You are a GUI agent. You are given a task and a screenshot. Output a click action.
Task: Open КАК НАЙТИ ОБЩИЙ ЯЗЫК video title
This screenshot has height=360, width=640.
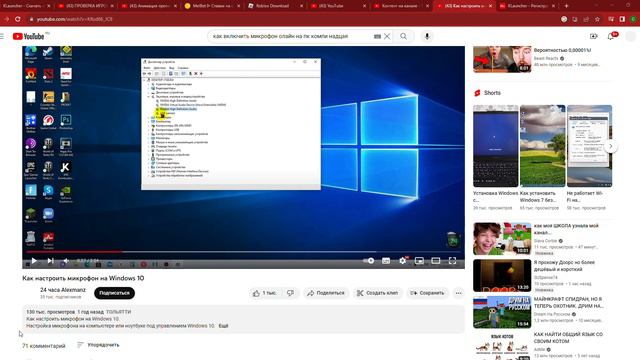[568, 338]
